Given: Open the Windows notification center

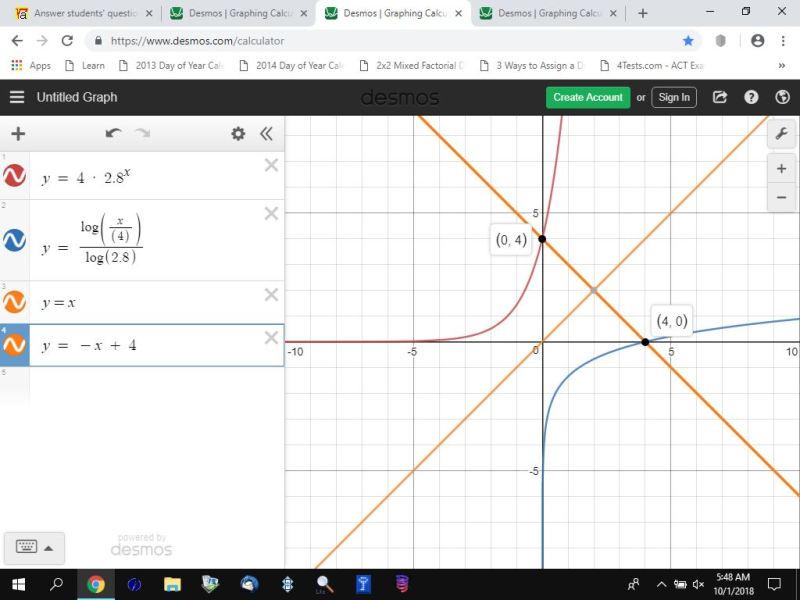Looking at the screenshot, I should click(774, 585).
